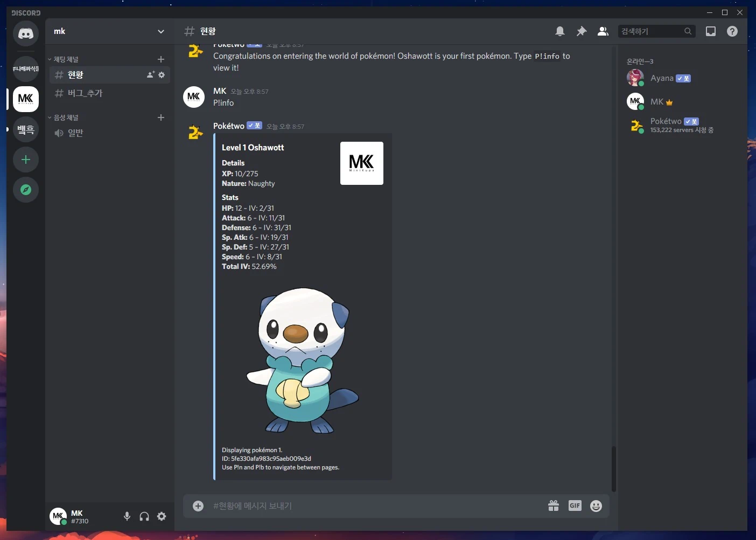Open MK thumbnail in Oshawott embed

tap(362, 163)
